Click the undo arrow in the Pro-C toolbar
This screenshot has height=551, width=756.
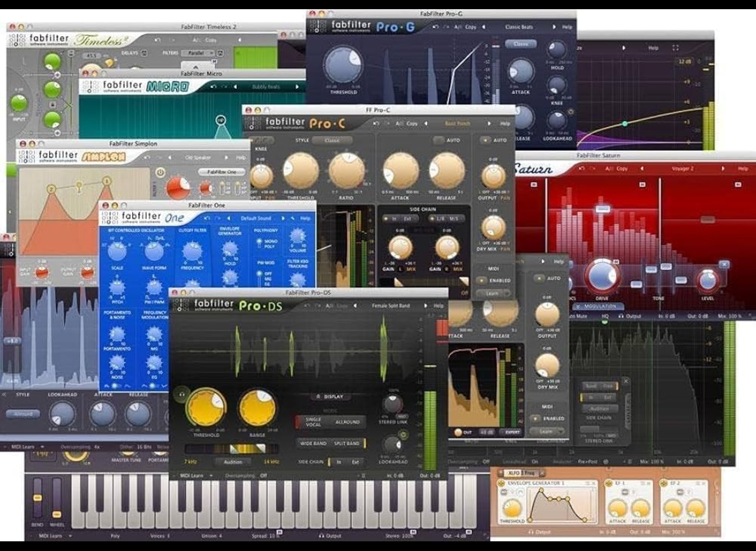pos(376,123)
